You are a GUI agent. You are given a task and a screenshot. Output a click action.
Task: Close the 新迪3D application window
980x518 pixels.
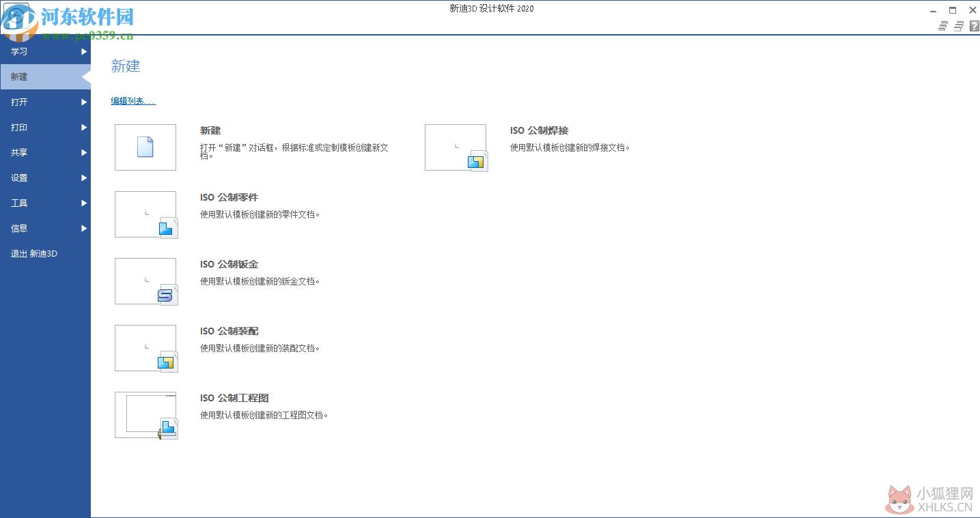(x=972, y=10)
